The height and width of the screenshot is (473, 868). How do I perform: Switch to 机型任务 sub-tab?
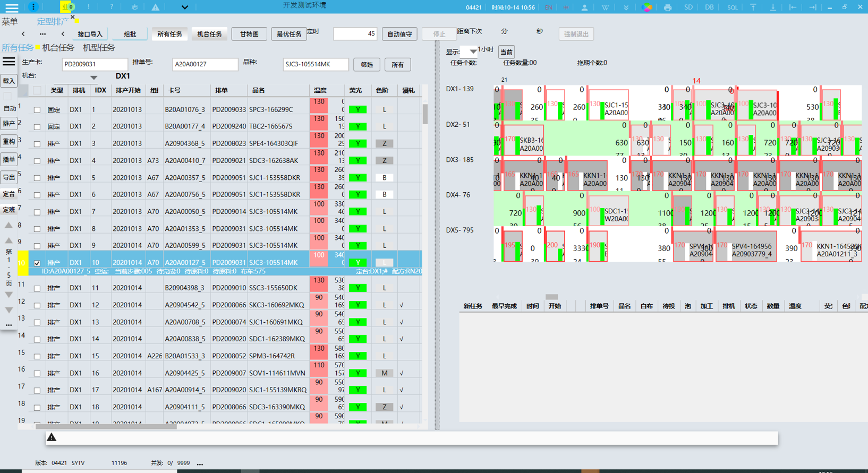[99, 48]
